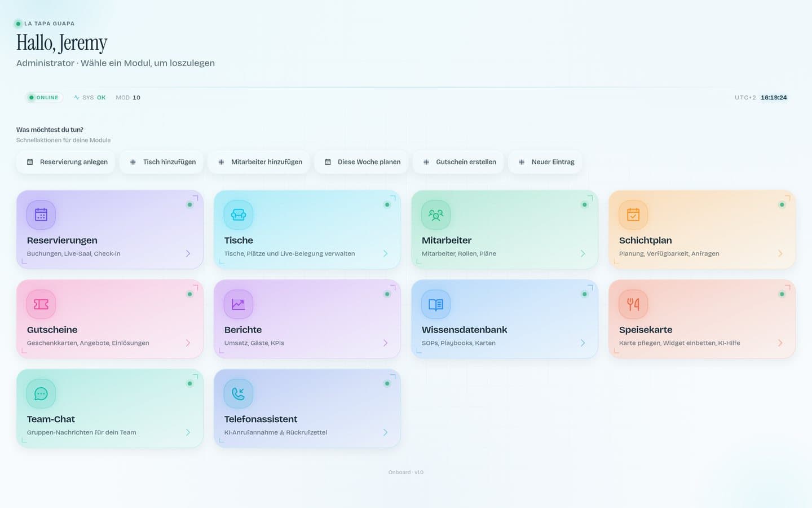Click the chevron on Schichtplan card
The image size is (812, 508).
pyautogui.click(x=780, y=253)
